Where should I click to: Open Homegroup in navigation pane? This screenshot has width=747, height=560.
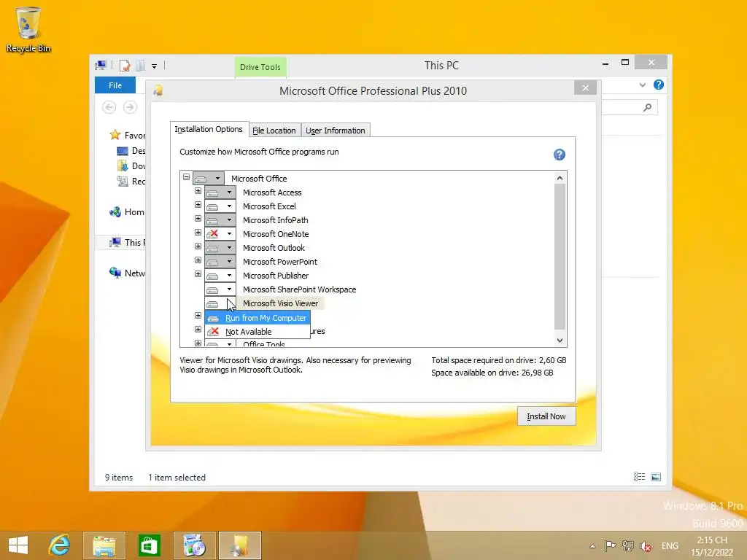coord(127,212)
